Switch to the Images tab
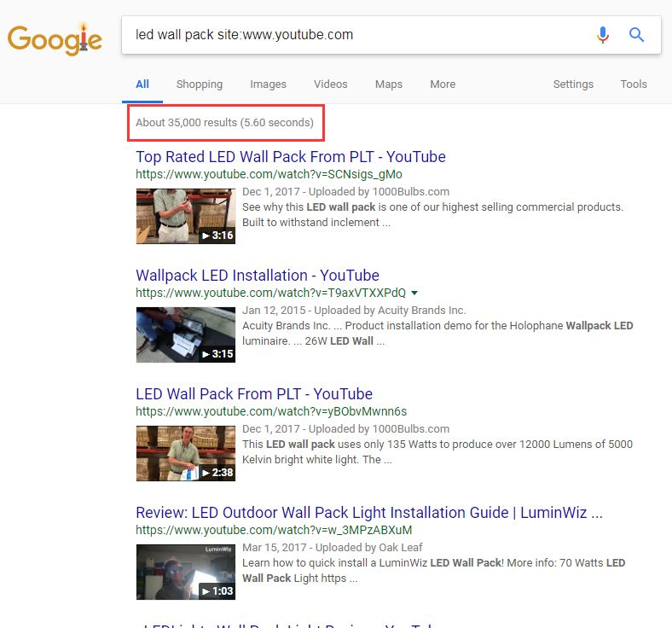The height and width of the screenshot is (628, 672). 268,84
